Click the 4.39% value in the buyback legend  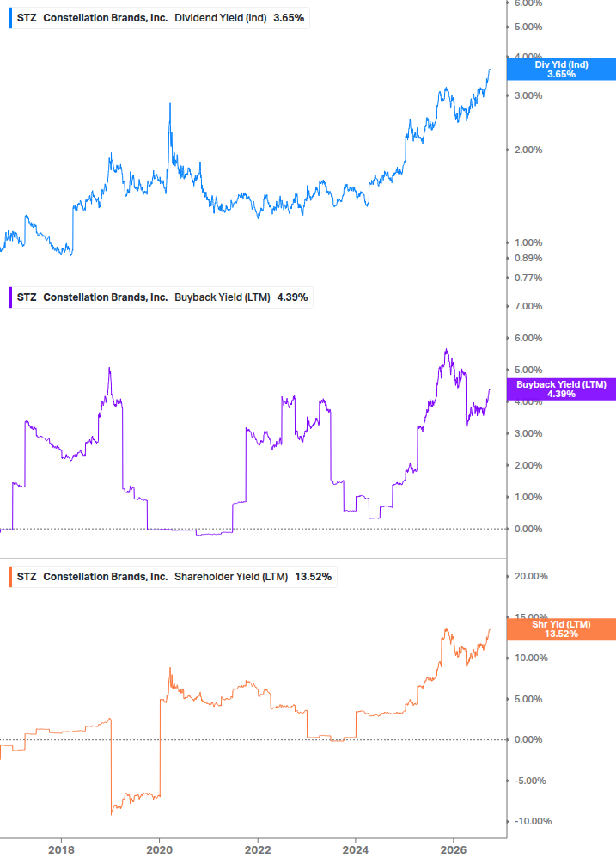292,297
